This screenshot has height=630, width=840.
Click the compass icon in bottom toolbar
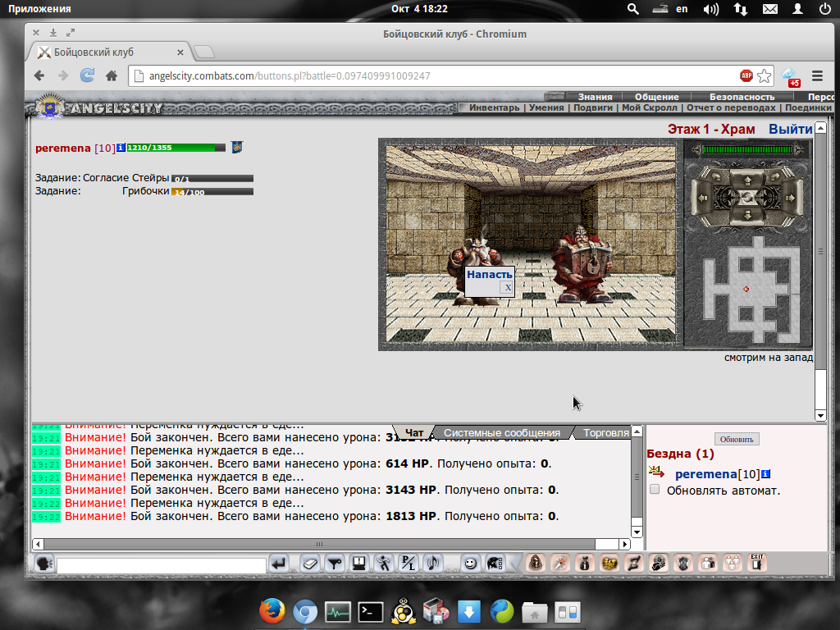tap(560, 563)
